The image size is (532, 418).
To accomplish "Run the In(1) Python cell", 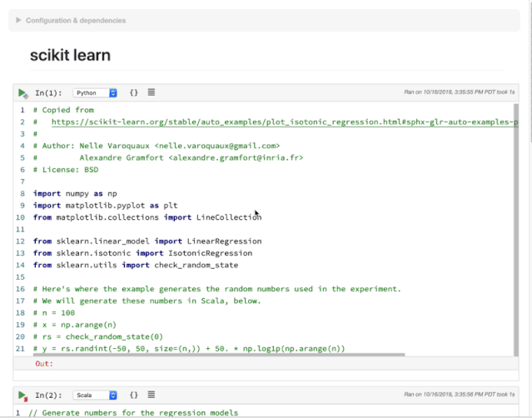I will pos(22,93).
